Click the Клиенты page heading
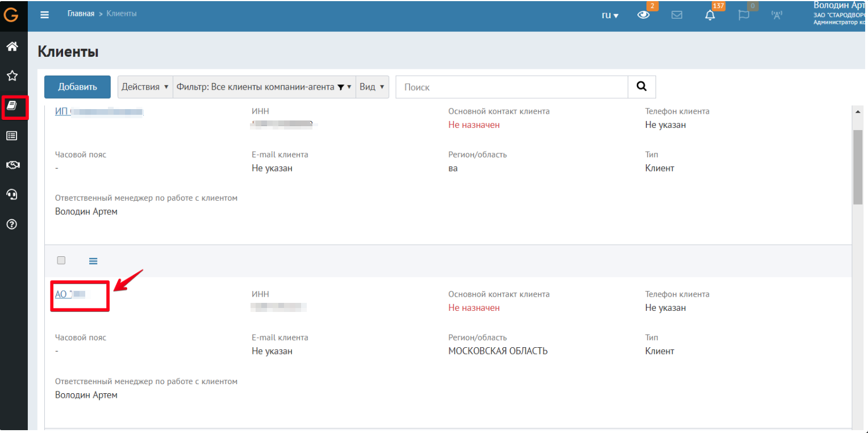 (68, 52)
